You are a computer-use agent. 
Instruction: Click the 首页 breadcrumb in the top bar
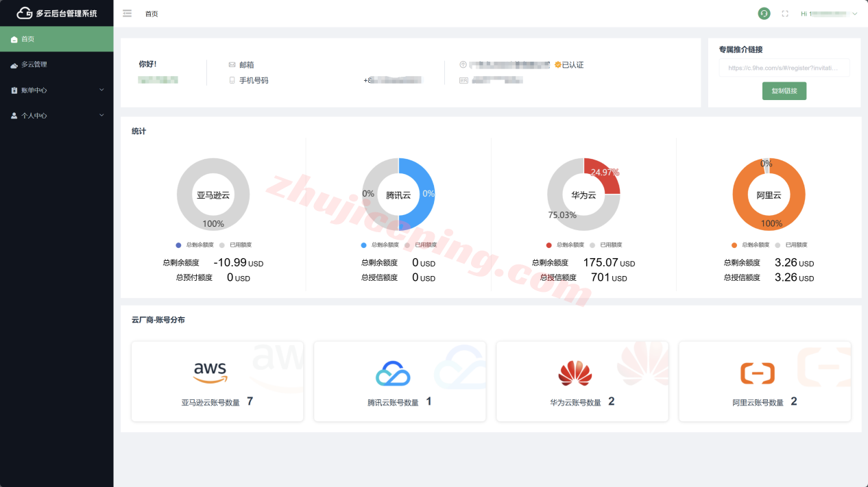(152, 14)
